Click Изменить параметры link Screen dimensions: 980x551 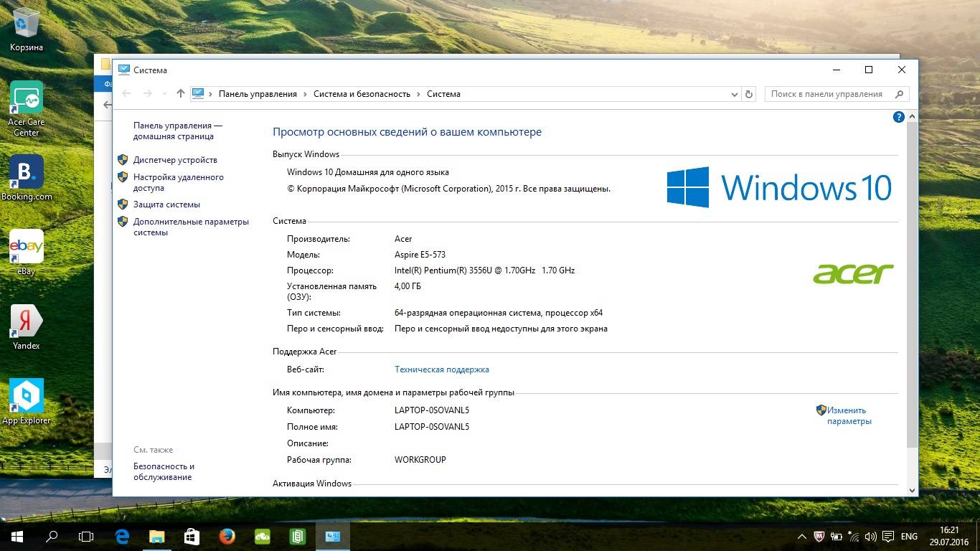pyautogui.click(x=849, y=415)
